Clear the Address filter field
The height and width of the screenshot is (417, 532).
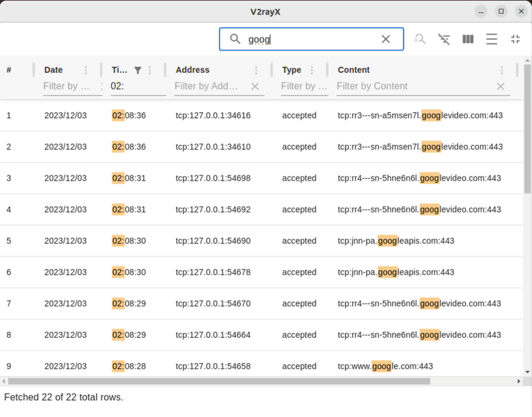(255, 86)
